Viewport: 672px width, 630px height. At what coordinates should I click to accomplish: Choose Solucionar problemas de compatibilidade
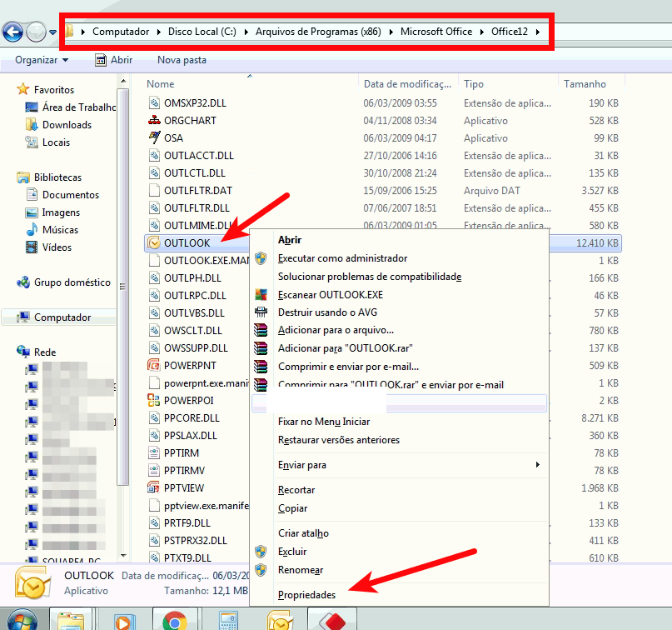pyautogui.click(x=370, y=277)
